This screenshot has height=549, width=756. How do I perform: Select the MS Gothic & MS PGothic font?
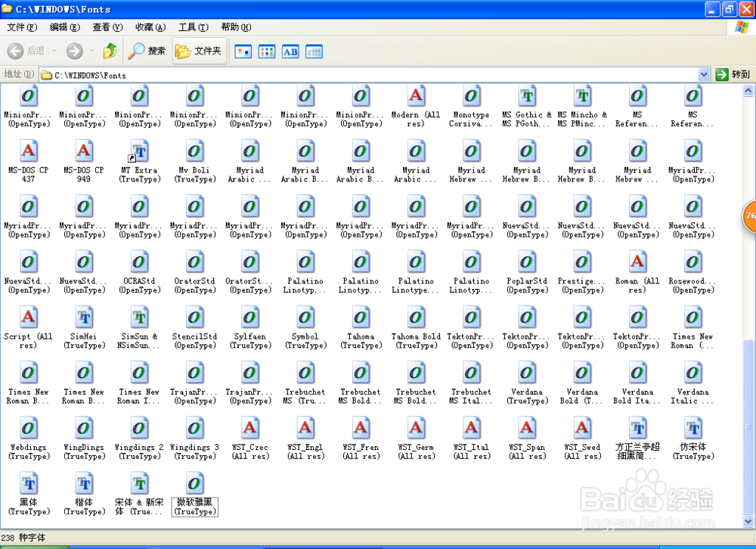coord(526,95)
